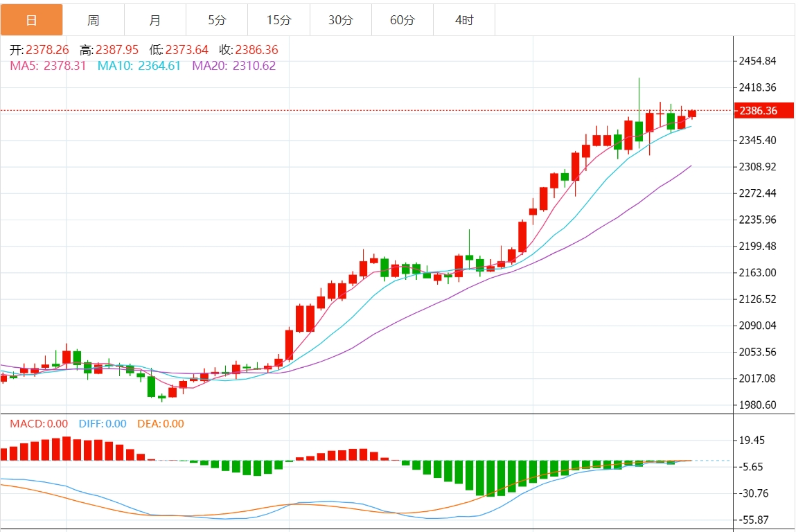Open the 4时 timeframe tab
805x532 pixels.
tap(464, 20)
